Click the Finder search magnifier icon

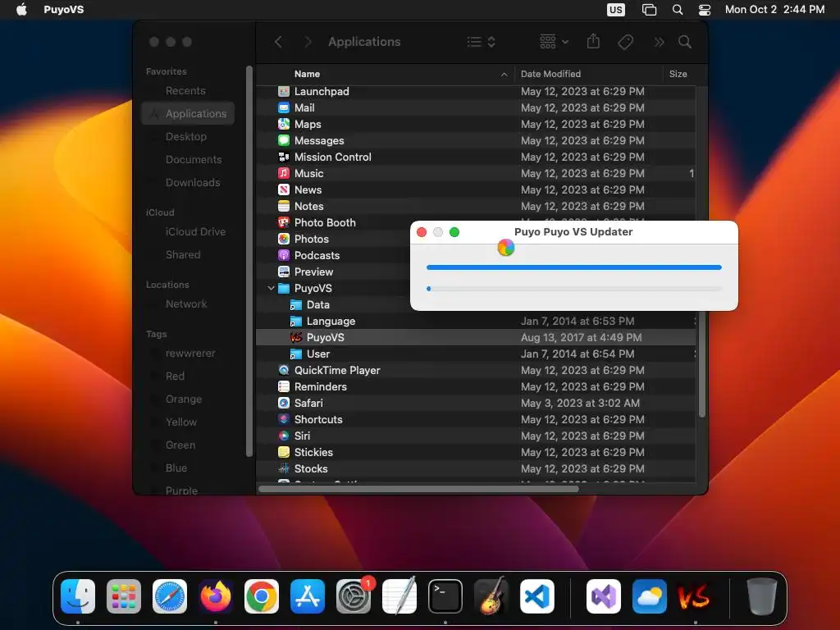pos(685,42)
